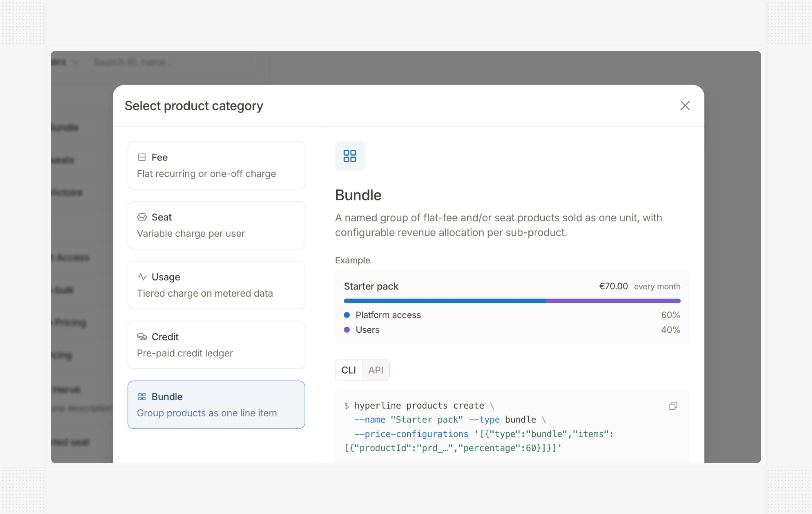Click the Fee card icon
812x514 pixels.
point(142,157)
